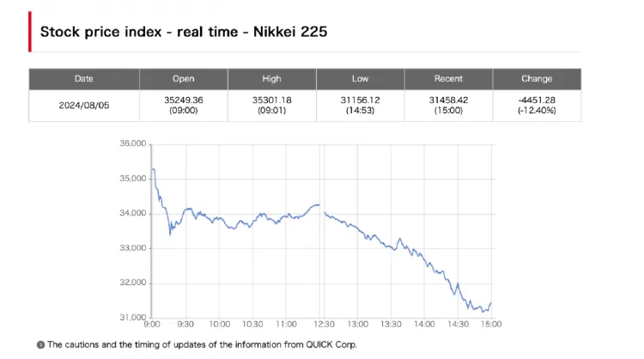Open the QUICK Corp. cautions and timing note
644x359 pixels.
201,344
